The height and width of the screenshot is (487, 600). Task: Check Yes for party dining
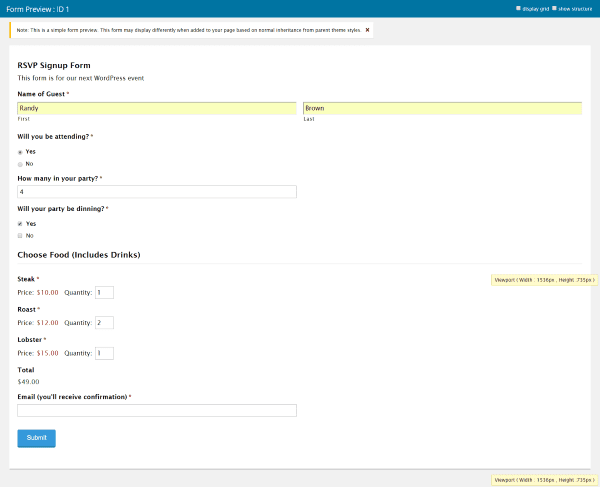(20, 224)
